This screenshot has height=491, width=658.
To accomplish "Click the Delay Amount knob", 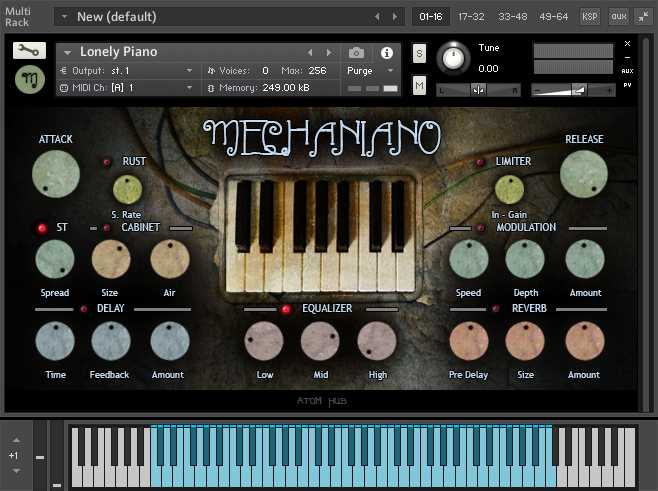I will click(x=170, y=341).
